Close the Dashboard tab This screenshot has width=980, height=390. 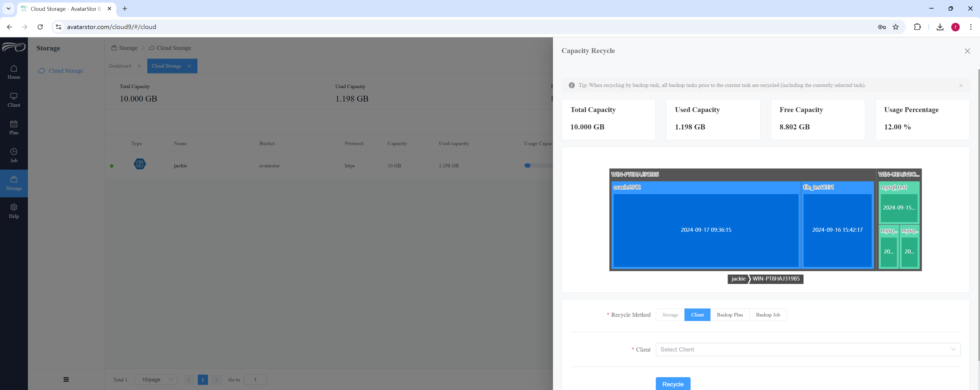point(139,66)
